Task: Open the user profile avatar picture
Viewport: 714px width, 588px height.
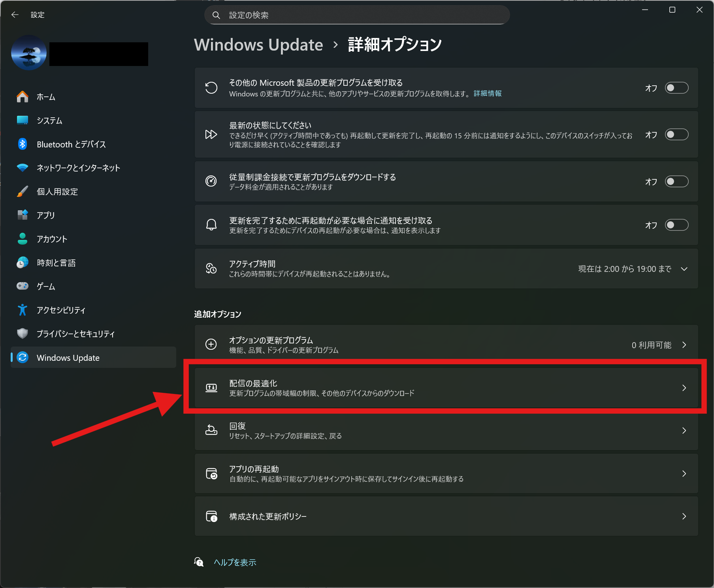Action: 29,53
